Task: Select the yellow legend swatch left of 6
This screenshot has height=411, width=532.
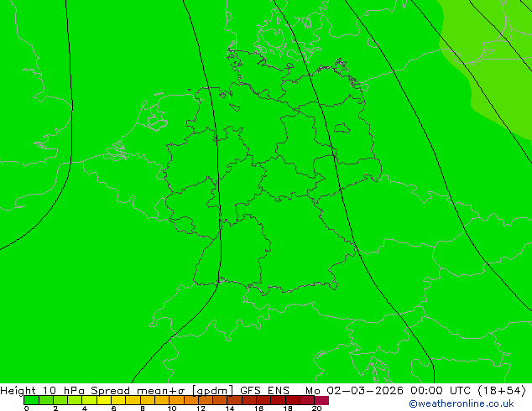Action: coord(104,400)
